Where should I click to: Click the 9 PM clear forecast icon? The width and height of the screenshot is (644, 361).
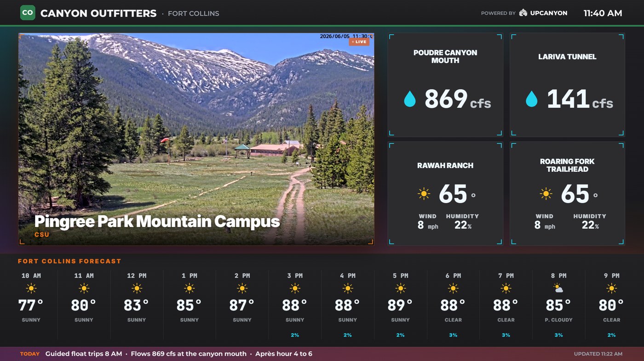tap(611, 289)
